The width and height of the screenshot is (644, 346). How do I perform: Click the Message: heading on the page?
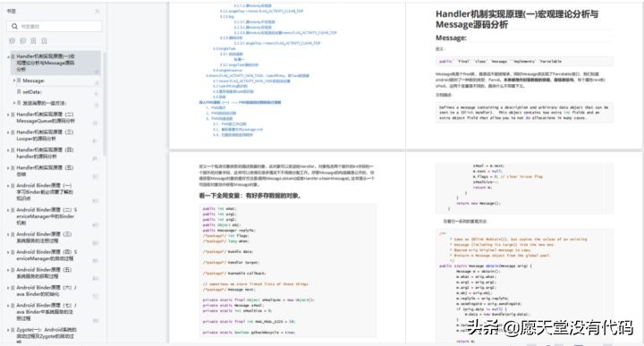[x=451, y=38]
